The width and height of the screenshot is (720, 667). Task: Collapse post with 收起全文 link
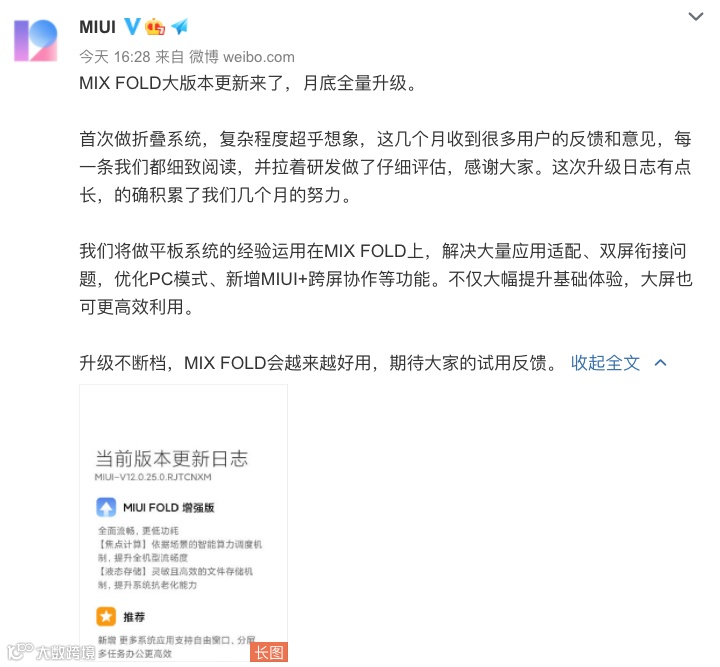[x=605, y=363]
